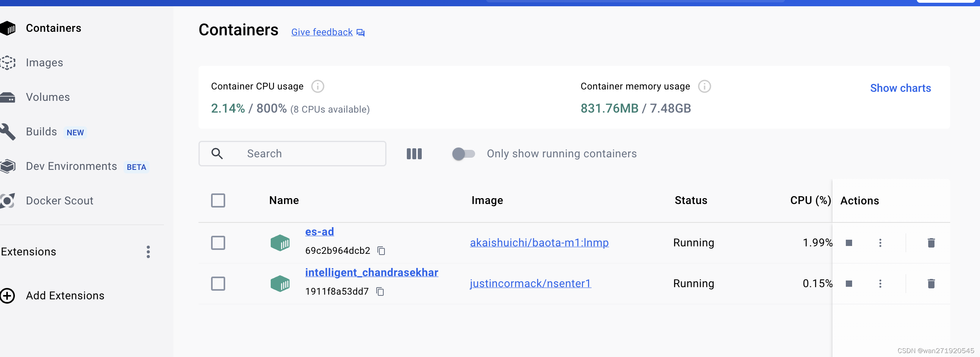Open the Extensions three-dot menu
Viewport: 980px width, 357px height.
pos(148,252)
